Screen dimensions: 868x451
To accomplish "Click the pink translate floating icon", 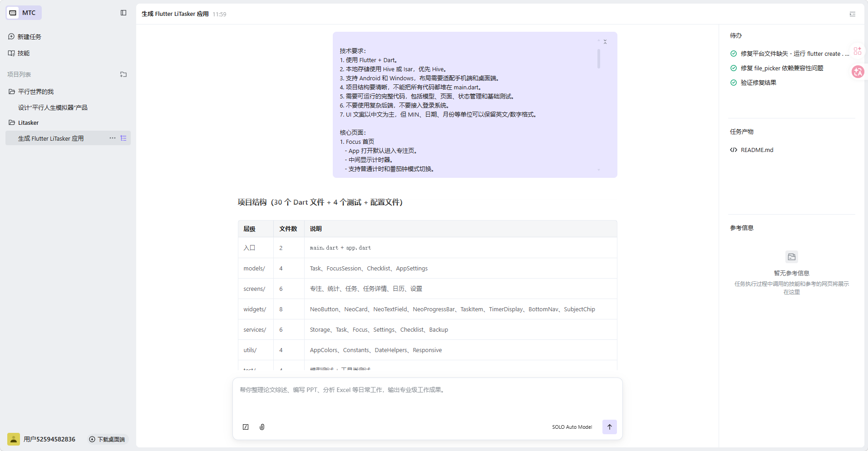I will click(x=858, y=72).
